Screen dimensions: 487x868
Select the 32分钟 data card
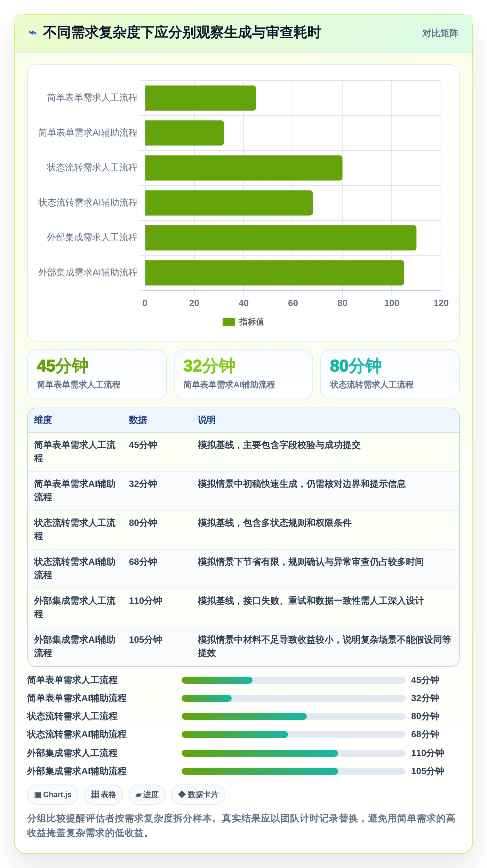click(x=243, y=374)
